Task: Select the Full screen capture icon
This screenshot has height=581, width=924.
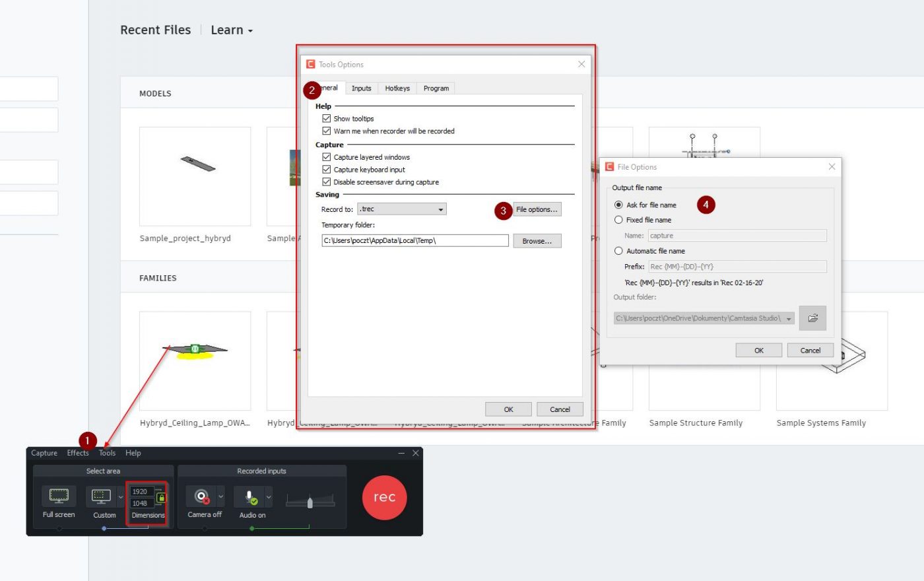Action: click(x=59, y=496)
